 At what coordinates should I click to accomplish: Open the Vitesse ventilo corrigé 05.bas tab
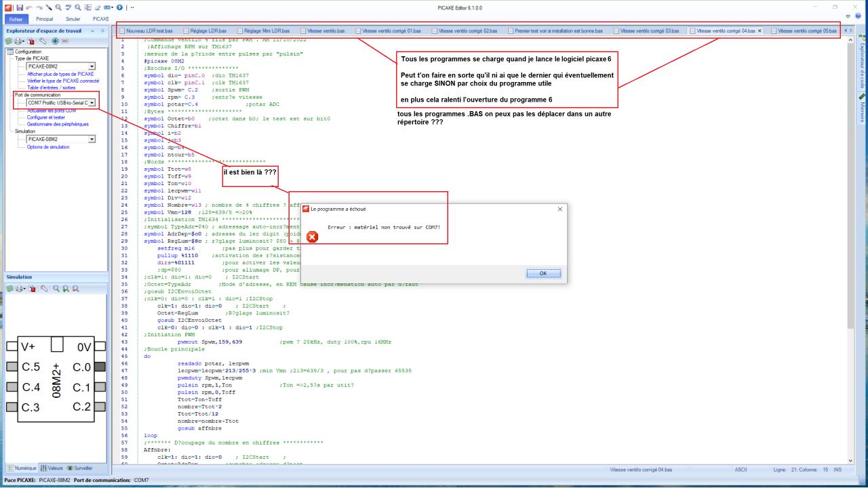[803, 30]
